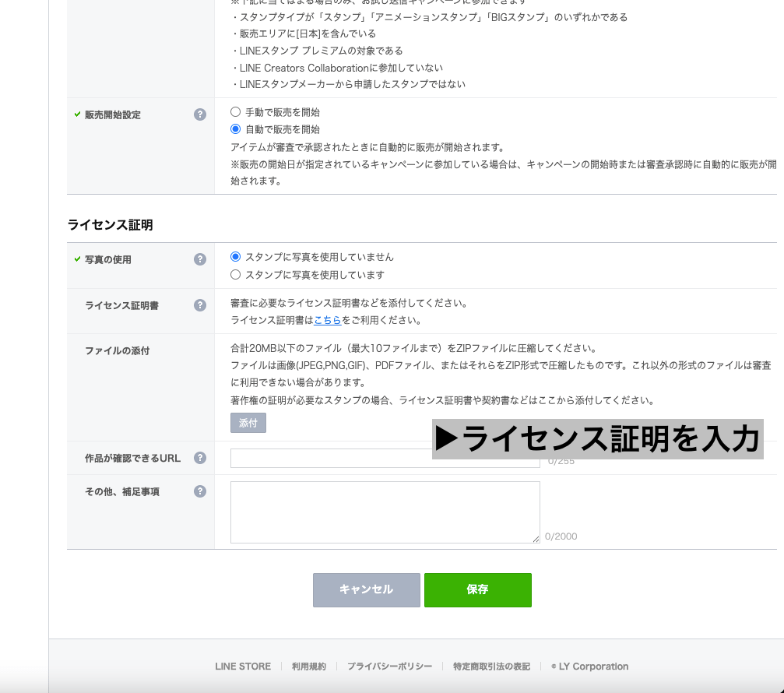
Task: Follow the こちら license certificate link
Action: pos(328,320)
